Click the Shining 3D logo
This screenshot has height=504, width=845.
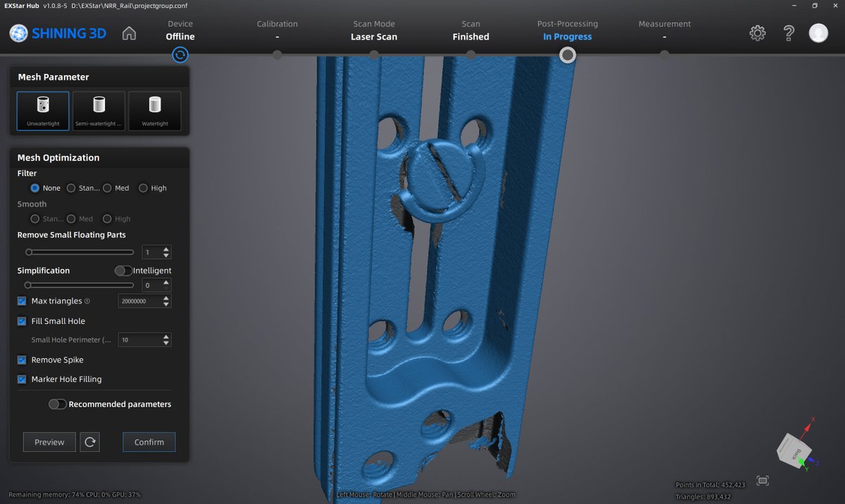coord(58,33)
